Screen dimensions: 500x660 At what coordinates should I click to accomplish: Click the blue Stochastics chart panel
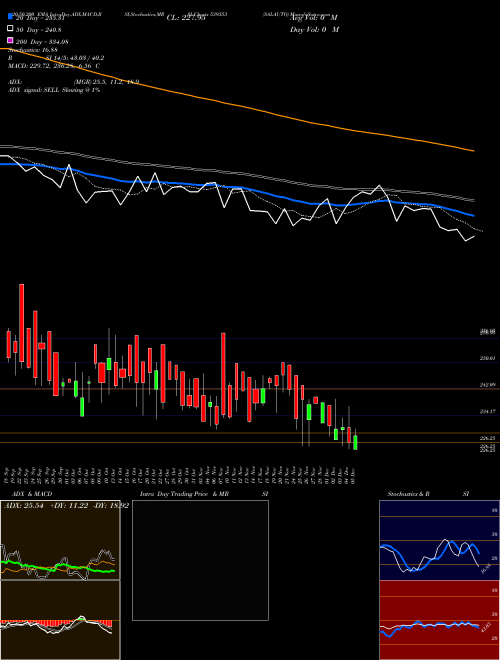pyautogui.click(x=439, y=540)
